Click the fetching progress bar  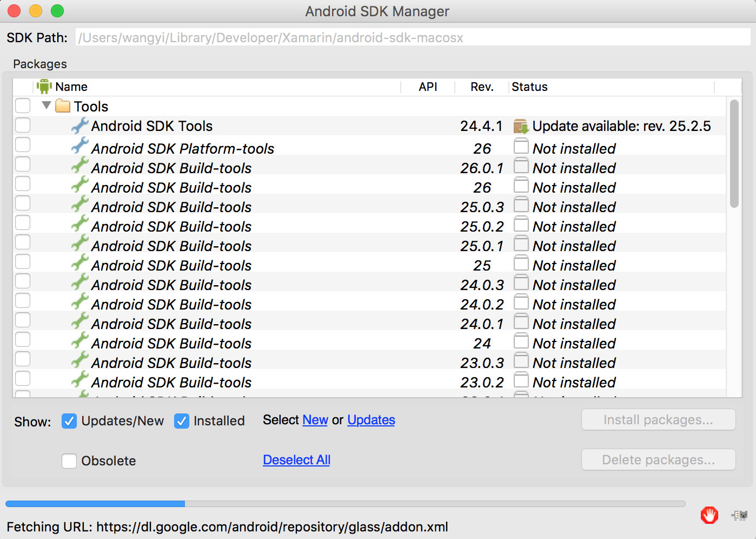(346, 504)
